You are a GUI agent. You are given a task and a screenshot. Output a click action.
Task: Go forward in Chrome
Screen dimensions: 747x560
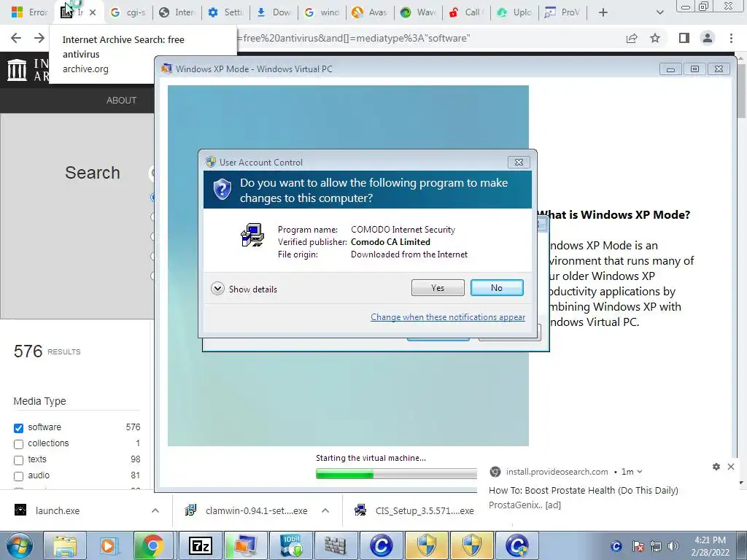pos(39,38)
